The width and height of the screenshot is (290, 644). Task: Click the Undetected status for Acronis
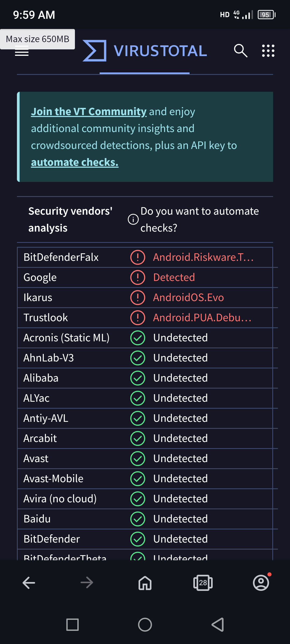tap(180, 338)
